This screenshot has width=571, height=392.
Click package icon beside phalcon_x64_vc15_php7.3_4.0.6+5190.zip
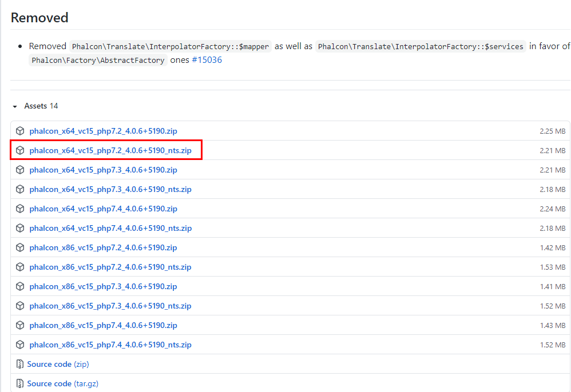20,170
